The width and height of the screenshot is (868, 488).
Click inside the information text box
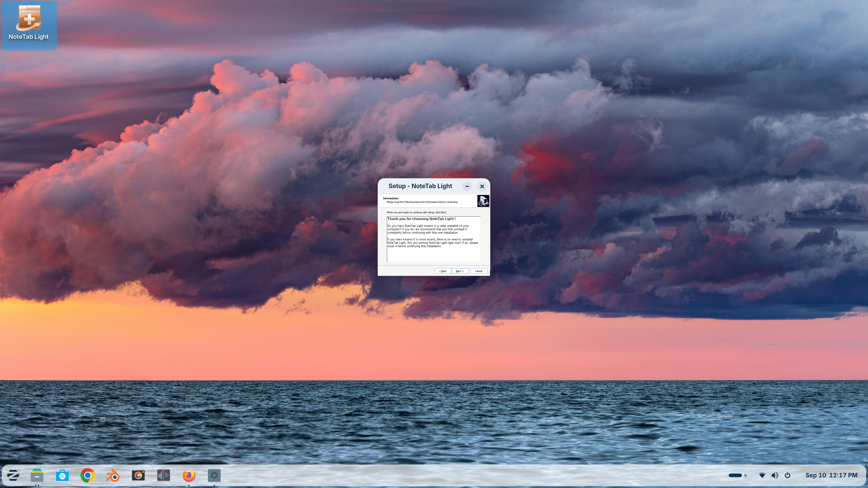pyautogui.click(x=434, y=239)
